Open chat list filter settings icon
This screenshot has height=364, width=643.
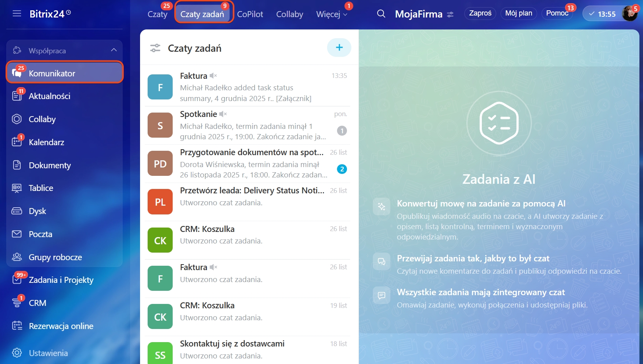(x=155, y=48)
